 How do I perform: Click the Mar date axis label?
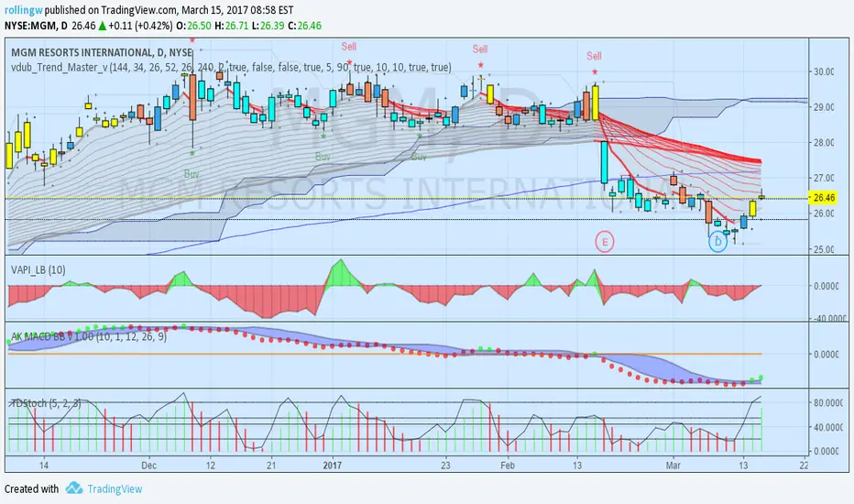pyautogui.click(x=673, y=466)
